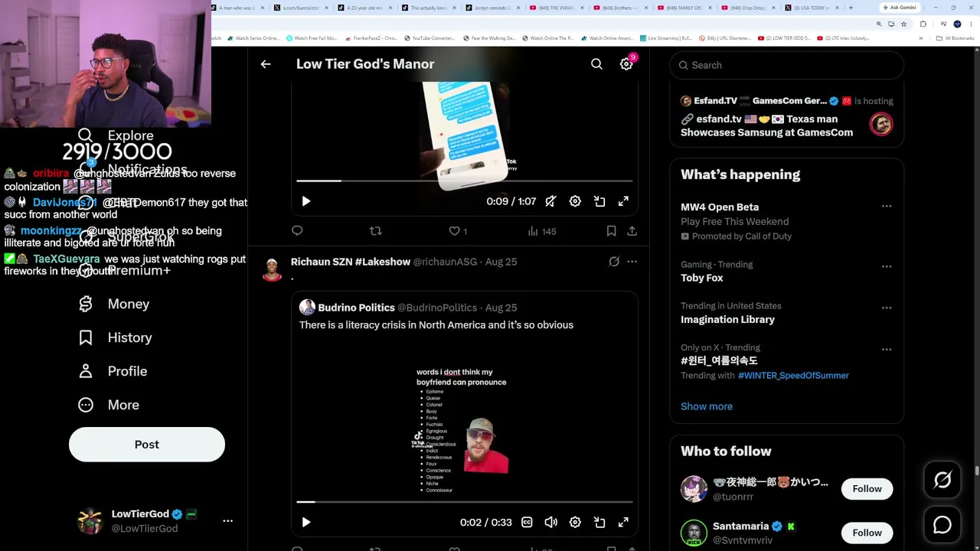This screenshot has height=551, width=980.
Task: Repost the post with 145 views
Action: click(375, 231)
